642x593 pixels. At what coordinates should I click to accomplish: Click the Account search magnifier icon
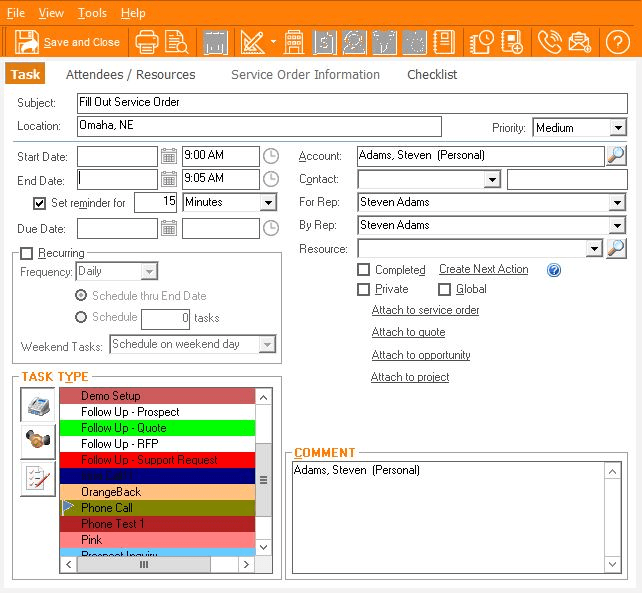[616, 156]
